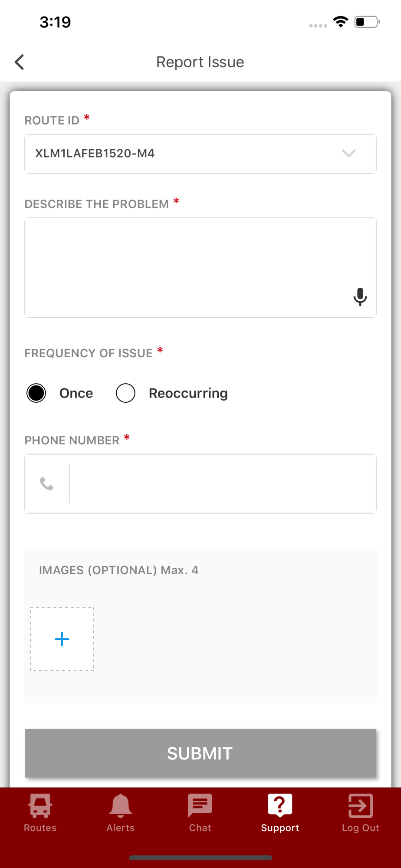Open the XLM1LAFEB1520-M4 route selector
The width and height of the screenshot is (401, 868).
200,154
